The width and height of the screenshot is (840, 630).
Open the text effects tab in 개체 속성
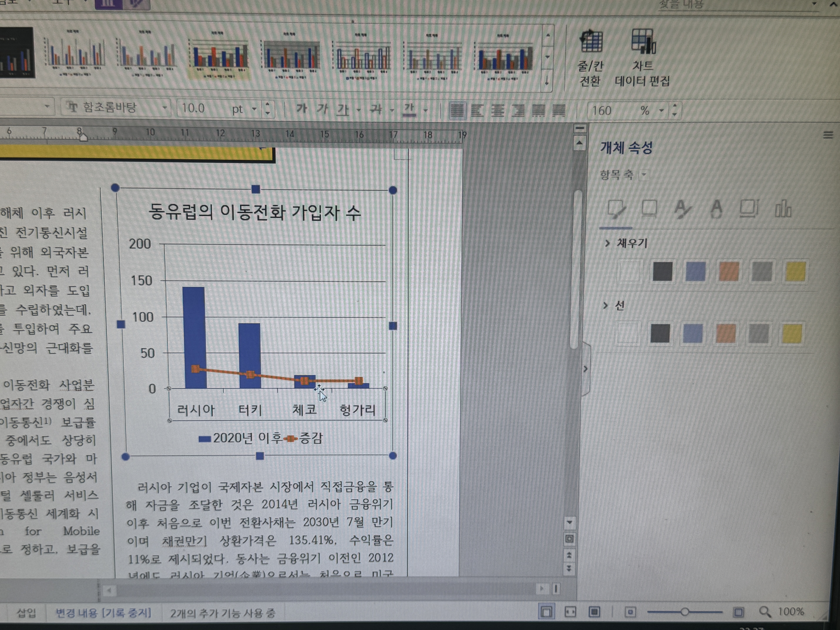716,209
